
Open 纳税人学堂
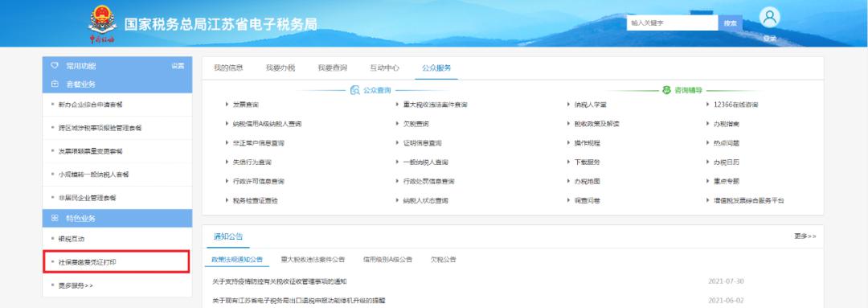coord(590,105)
